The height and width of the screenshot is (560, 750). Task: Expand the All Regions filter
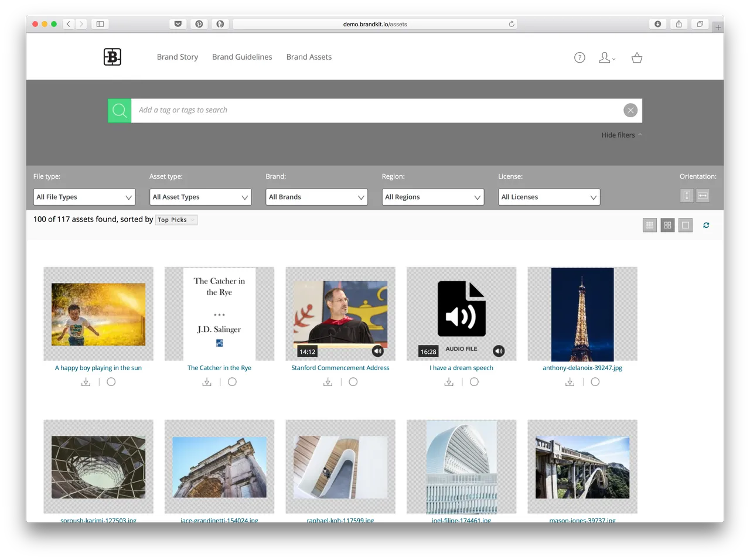(432, 197)
